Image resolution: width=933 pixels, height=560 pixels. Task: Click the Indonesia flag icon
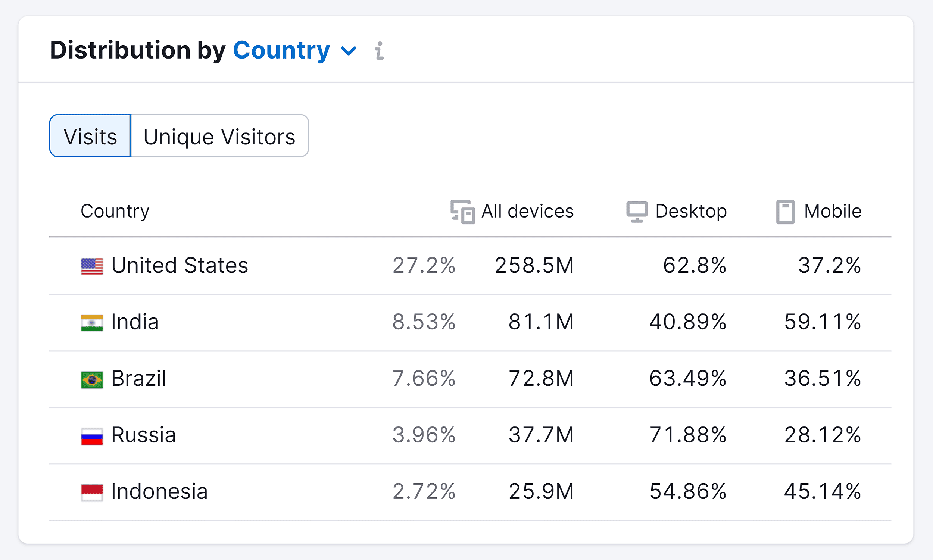(92, 492)
